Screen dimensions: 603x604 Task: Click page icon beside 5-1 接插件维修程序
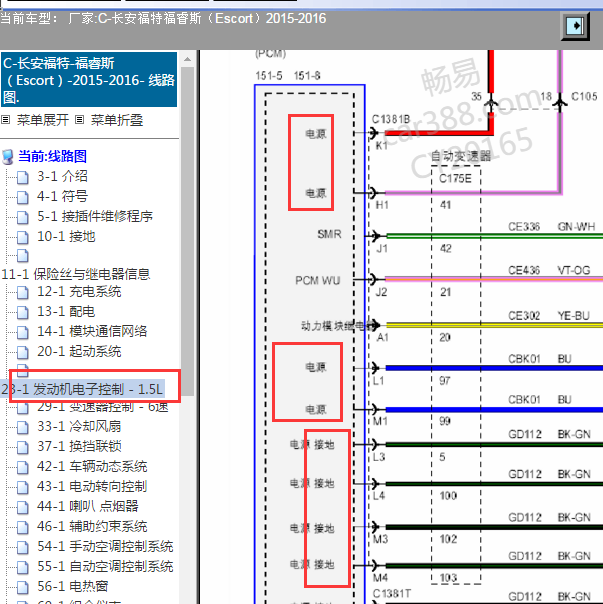click(23, 218)
